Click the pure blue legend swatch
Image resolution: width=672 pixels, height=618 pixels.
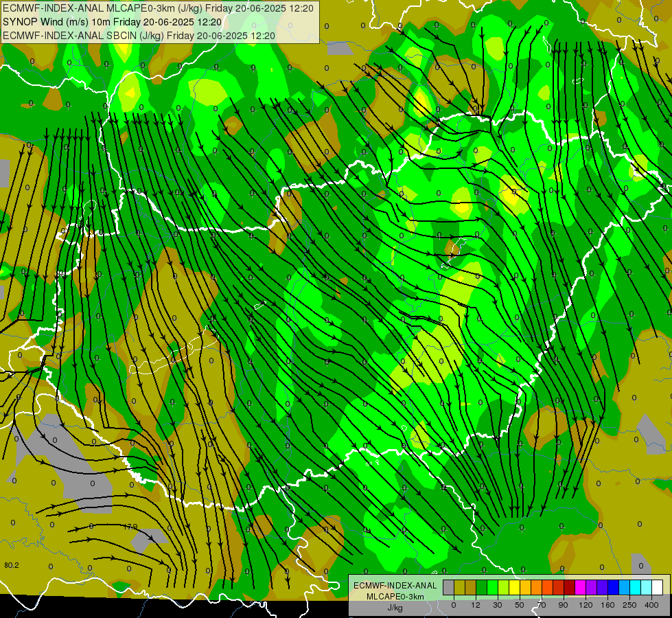614,587
